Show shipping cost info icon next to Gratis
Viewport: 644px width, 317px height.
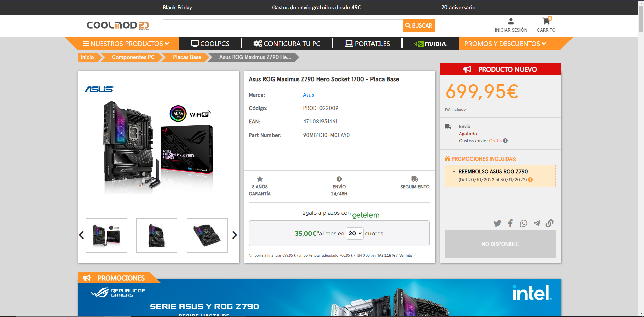click(x=505, y=141)
